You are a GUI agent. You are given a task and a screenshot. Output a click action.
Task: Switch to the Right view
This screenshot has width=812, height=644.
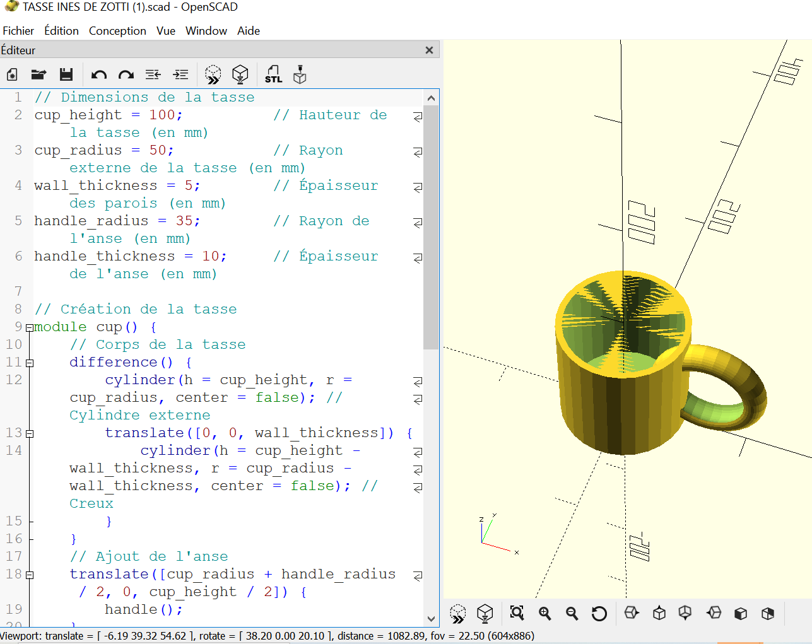[x=632, y=613]
